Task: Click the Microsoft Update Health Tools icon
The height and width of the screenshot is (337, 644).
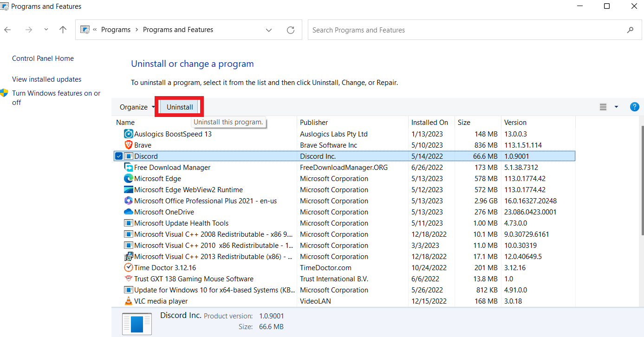Action: pyautogui.click(x=129, y=223)
